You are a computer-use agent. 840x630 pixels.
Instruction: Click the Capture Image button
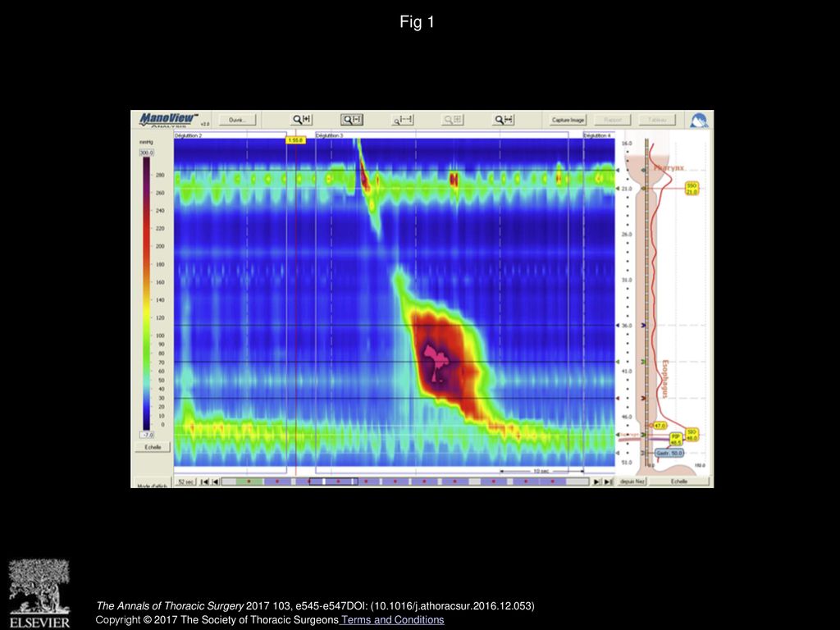(568, 120)
